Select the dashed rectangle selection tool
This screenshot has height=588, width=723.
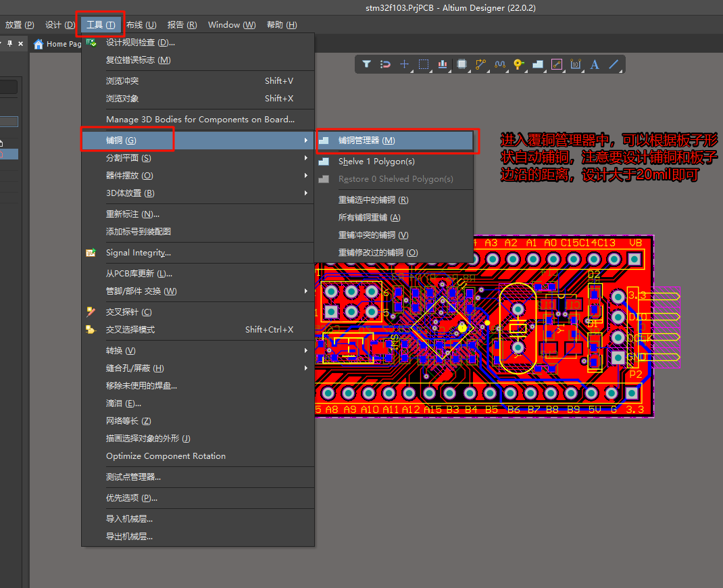(423, 64)
